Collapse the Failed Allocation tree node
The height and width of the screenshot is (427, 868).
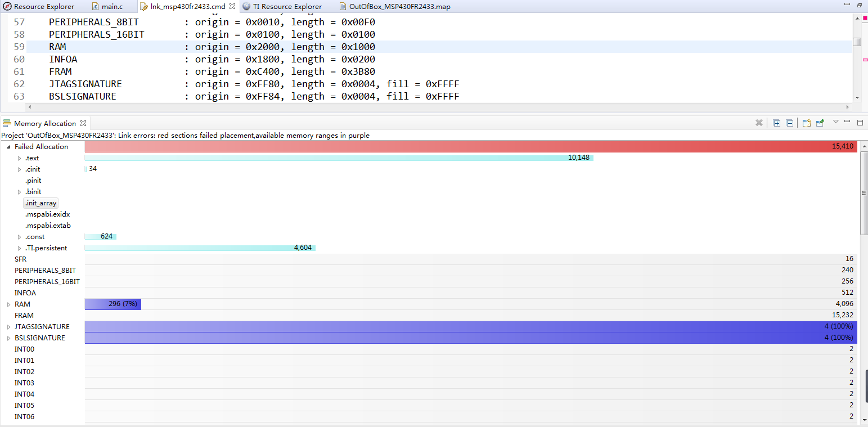tap(8, 147)
